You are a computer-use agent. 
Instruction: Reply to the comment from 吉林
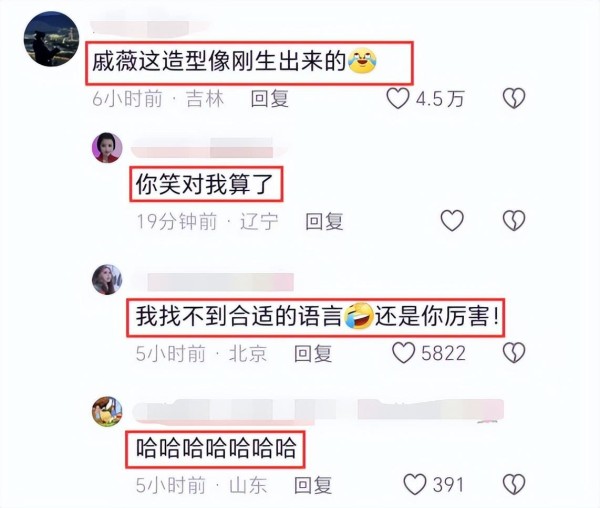(x=269, y=99)
